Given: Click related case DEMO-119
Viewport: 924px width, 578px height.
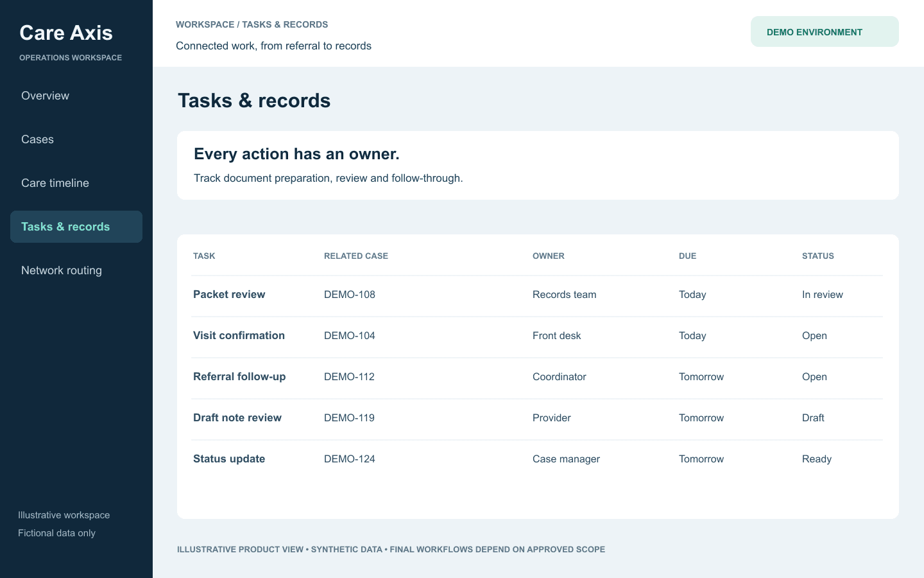Looking at the screenshot, I should point(349,417).
